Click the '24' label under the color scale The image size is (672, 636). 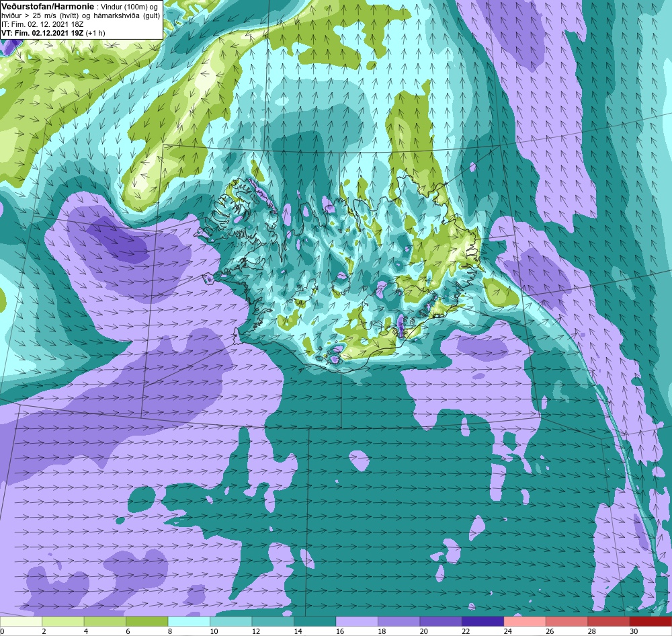click(x=508, y=631)
